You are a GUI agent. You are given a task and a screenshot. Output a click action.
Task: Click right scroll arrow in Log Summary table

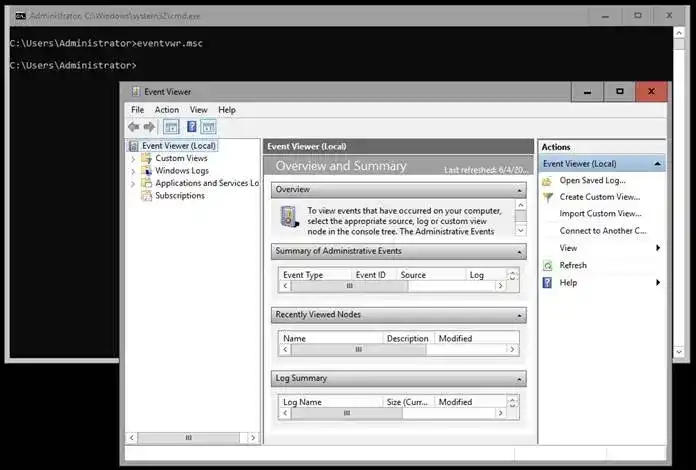pos(500,413)
